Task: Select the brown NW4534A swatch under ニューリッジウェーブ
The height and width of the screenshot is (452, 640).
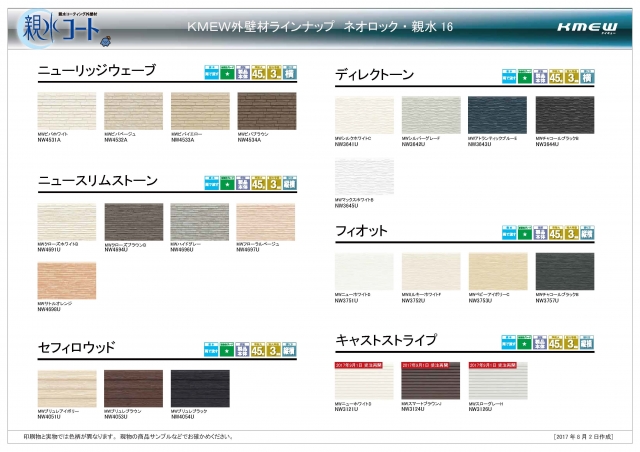Action: point(267,111)
